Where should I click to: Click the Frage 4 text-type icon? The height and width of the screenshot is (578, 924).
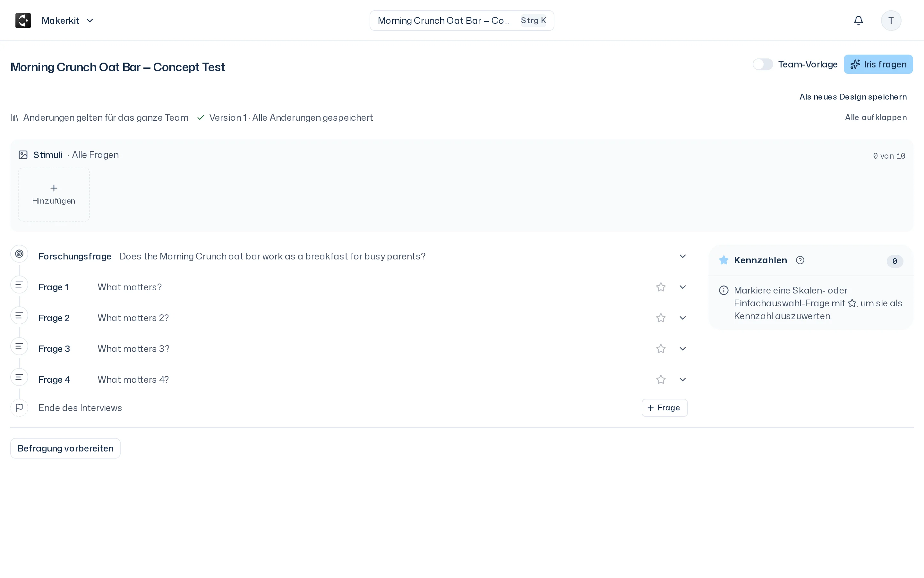point(19,377)
